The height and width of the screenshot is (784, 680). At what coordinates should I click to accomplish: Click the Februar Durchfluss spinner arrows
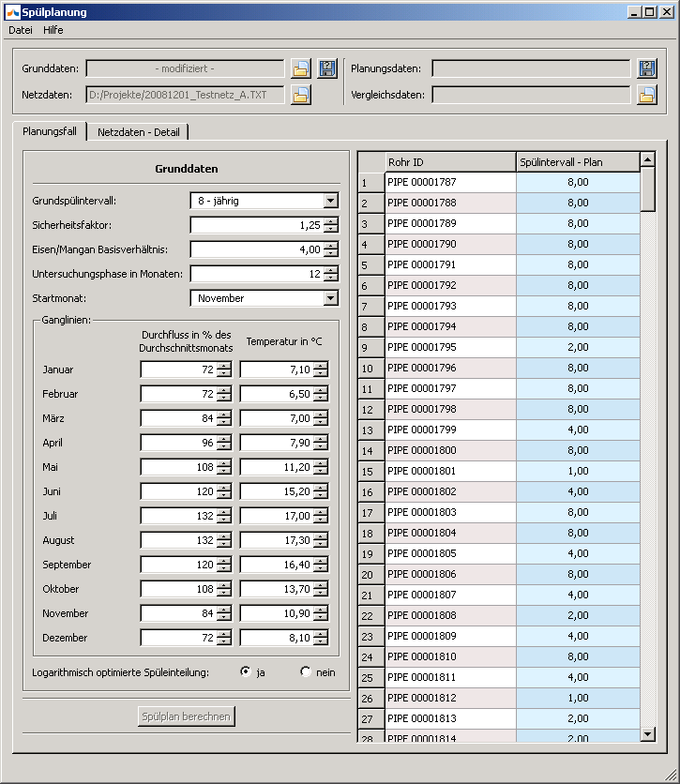tap(224, 394)
